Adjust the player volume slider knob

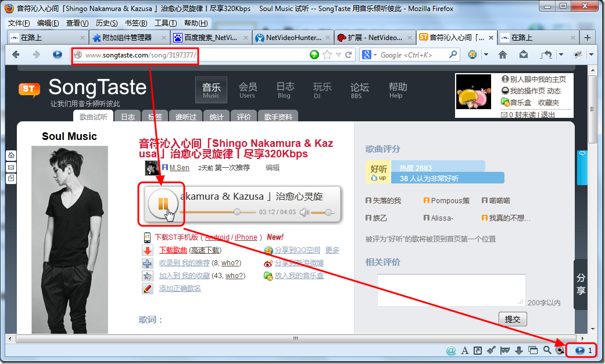[x=328, y=212]
